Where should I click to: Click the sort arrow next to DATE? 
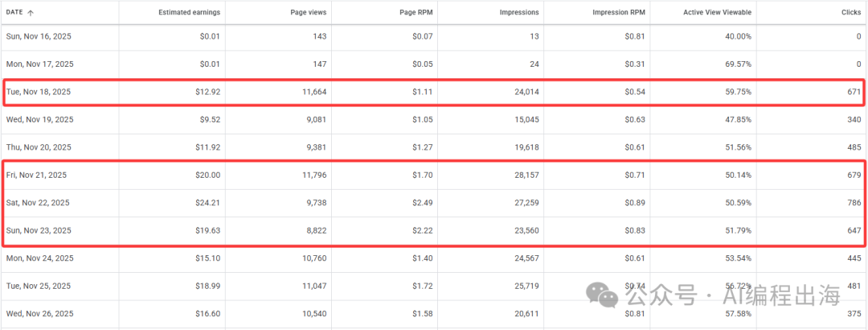(x=31, y=12)
